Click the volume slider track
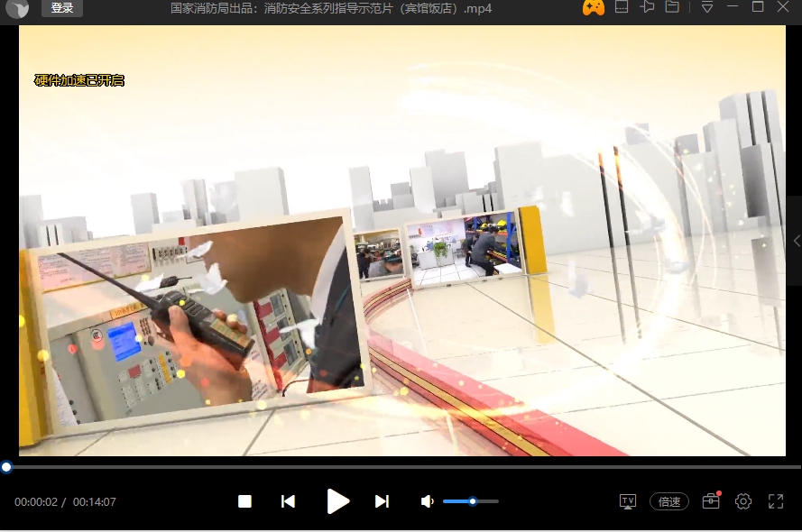Screen dimensions: 802x532 point(484,501)
